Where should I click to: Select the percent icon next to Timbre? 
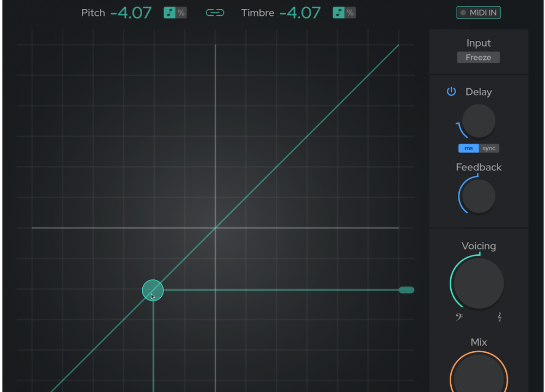(x=350, y=12)
